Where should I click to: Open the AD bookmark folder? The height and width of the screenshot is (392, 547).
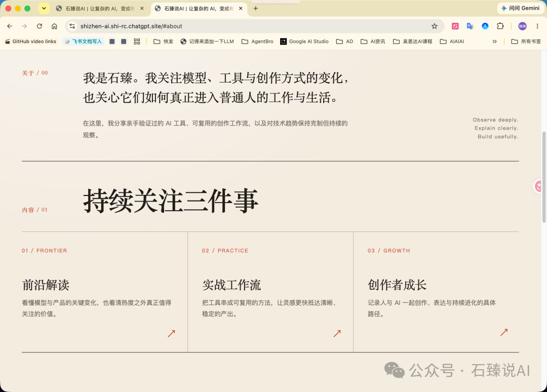click(345, 42)
